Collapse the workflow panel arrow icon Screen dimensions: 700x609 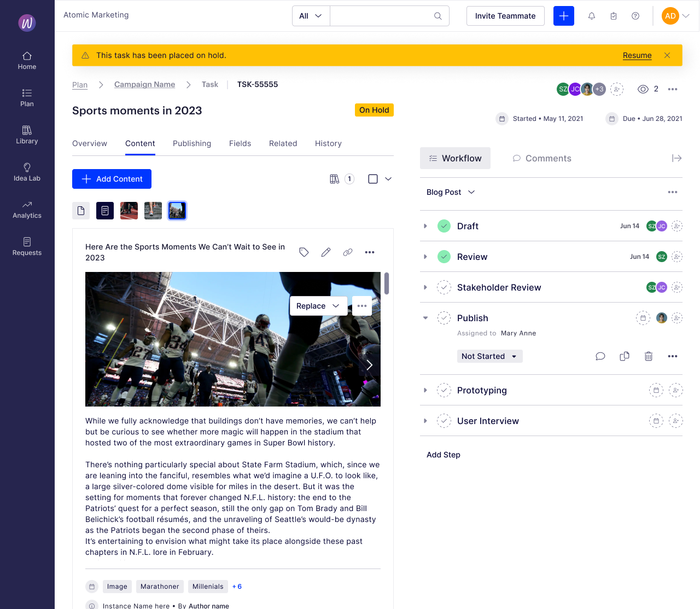click(x=676, y=158)
